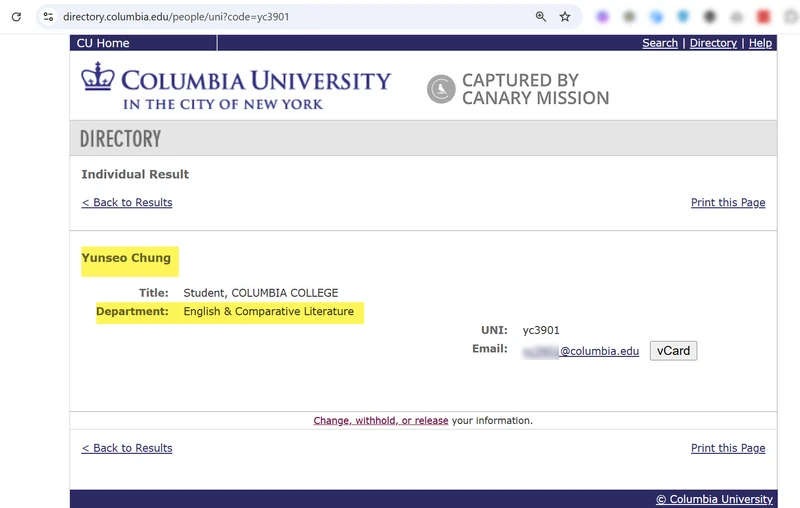Image resolution: width=800 pixels, height=508 pixels.
Task: Go back using upper Back to Results link
Action: point(127,202)
